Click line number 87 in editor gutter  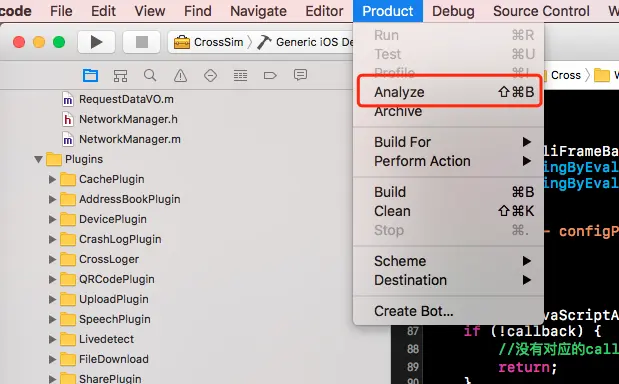pos(413,331)
